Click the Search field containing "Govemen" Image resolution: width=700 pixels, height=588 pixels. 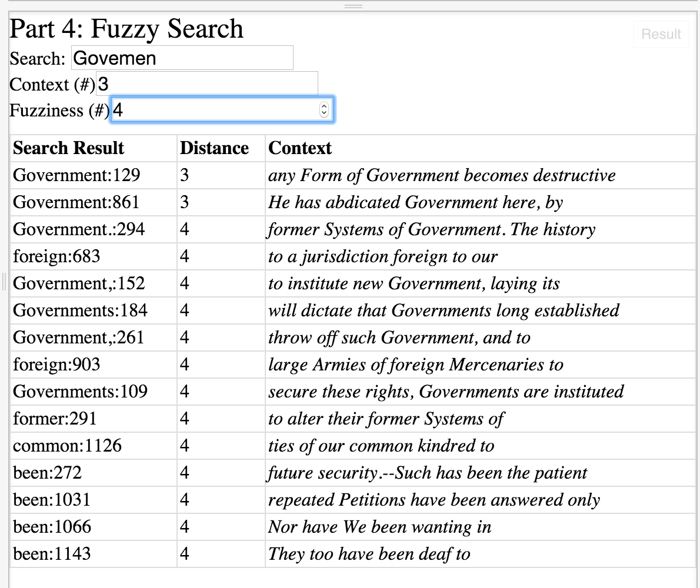point(182,58)
